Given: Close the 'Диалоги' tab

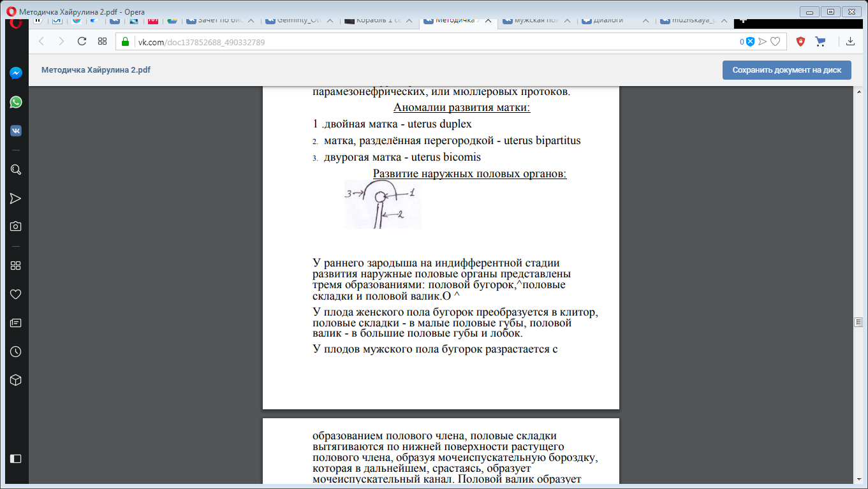Looking at the screenshot, I should 646,21.
